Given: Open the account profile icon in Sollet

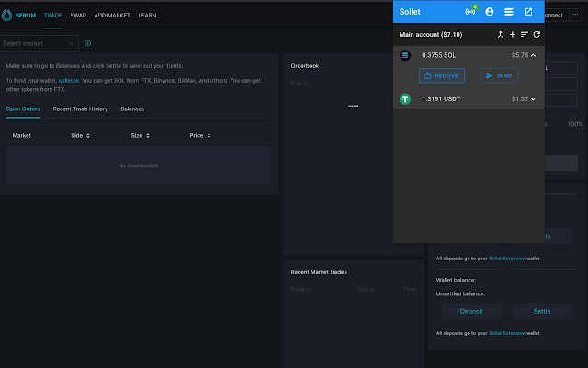Looking at the screenshot, I should (490, 12).
